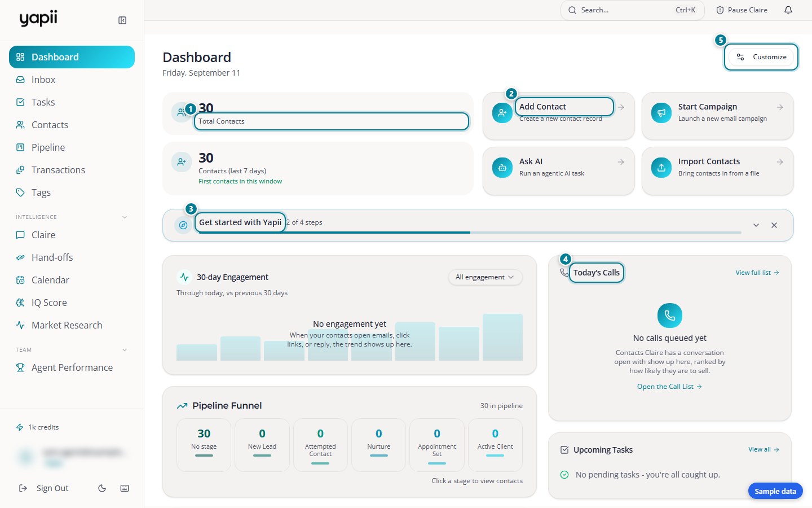The image size is (812, 508).
Task: Open notifications bell
Action: click(788, 10)
